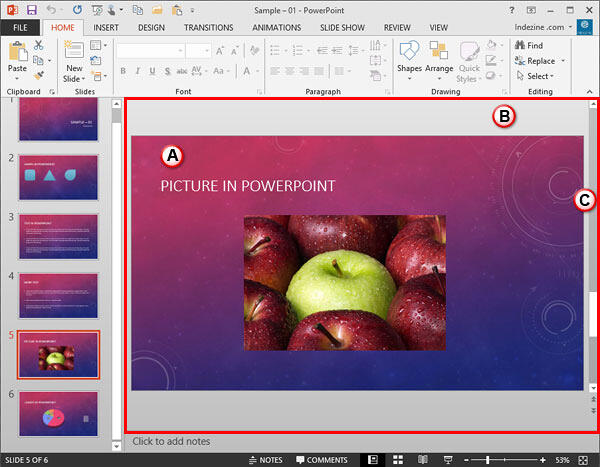
Task: Switch to Reading View
Action: [x=423, y=460]
